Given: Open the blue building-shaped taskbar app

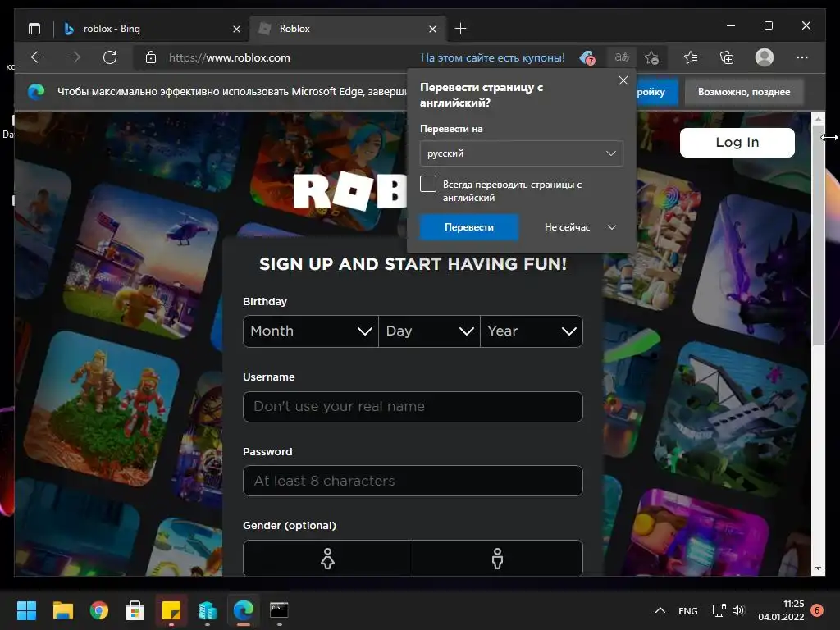Looking at the screenshot, I should 208,610.
